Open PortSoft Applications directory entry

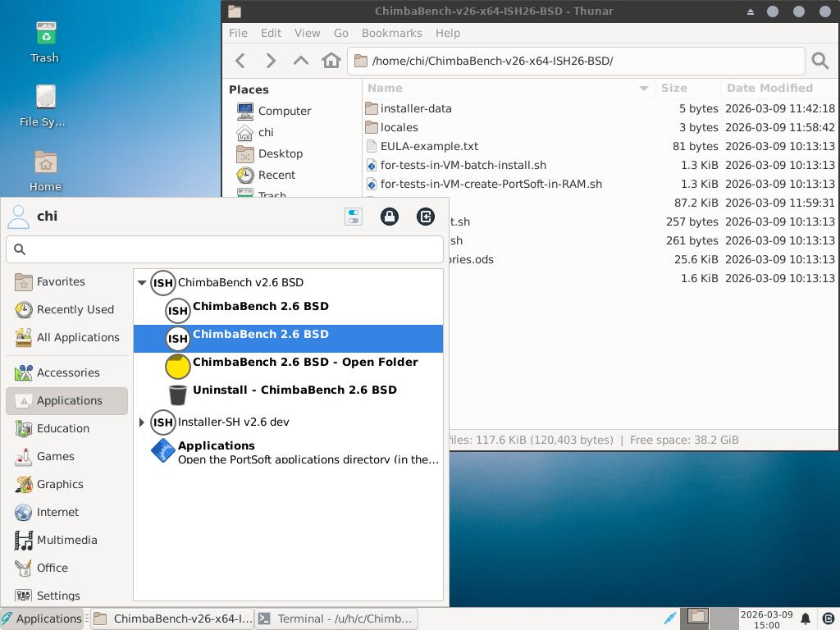288,451
